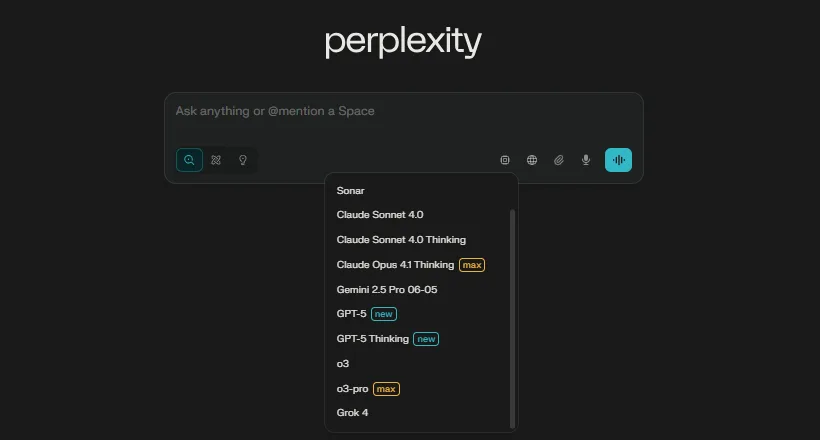Select the o3-pro max model

353,388
